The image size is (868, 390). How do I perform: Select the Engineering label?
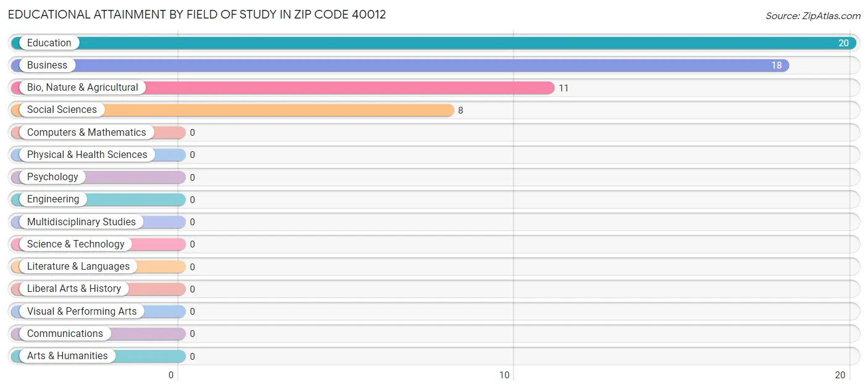point(53,199)
